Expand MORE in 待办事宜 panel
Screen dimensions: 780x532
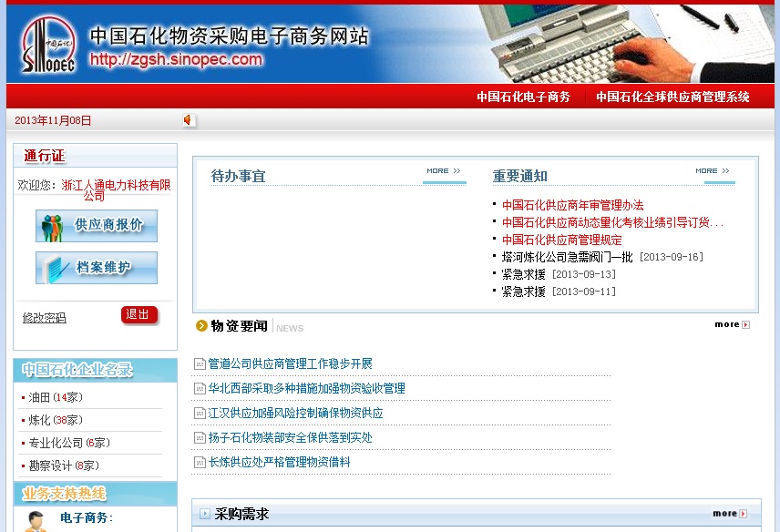(x=444, y=171)
